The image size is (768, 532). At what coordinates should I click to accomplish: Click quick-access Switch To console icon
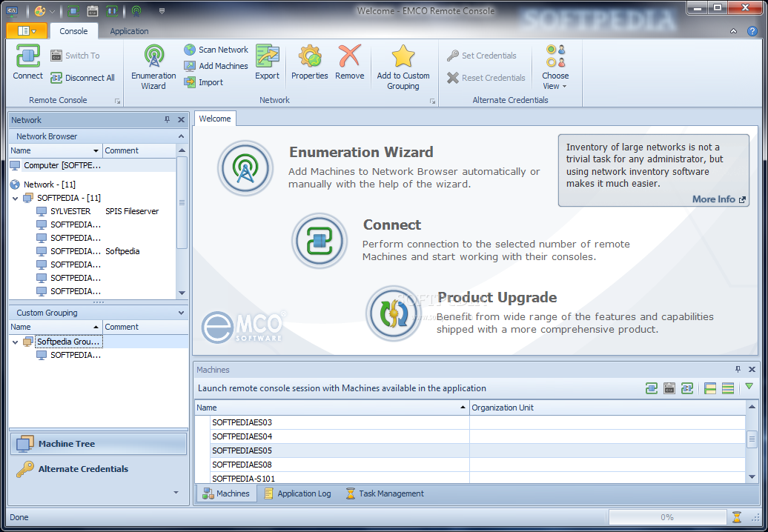tap(92, 11)
